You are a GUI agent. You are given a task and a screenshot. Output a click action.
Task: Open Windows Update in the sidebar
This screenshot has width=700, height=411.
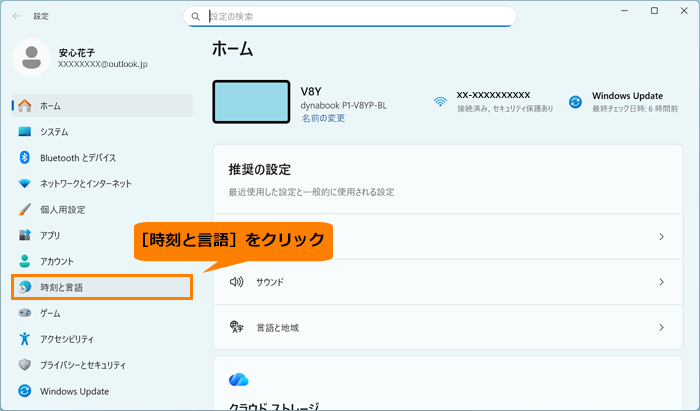point(102,391)
